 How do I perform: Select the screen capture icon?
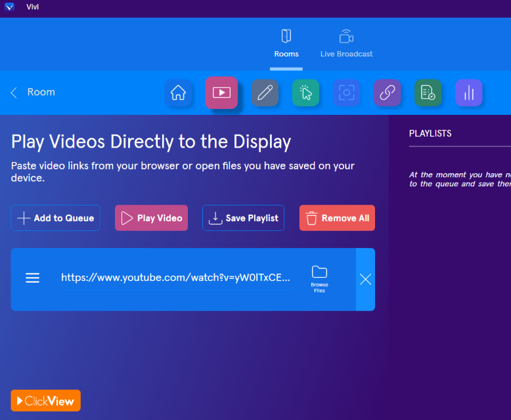coord(346,93)
